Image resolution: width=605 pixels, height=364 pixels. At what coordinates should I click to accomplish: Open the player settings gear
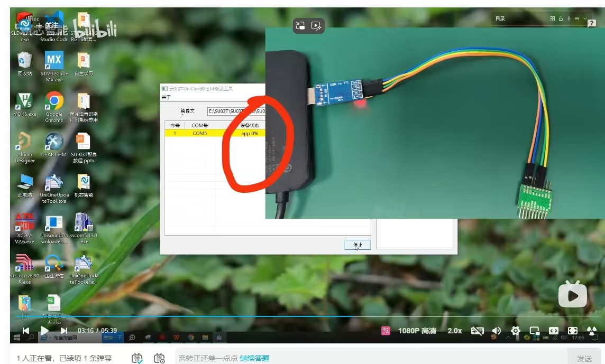515,331
